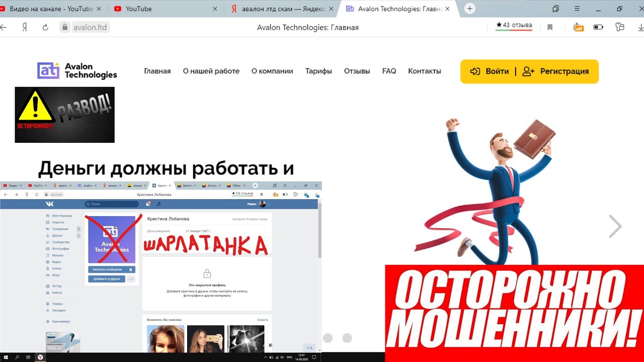Open the 'Отзывы' page

point(357,71)
